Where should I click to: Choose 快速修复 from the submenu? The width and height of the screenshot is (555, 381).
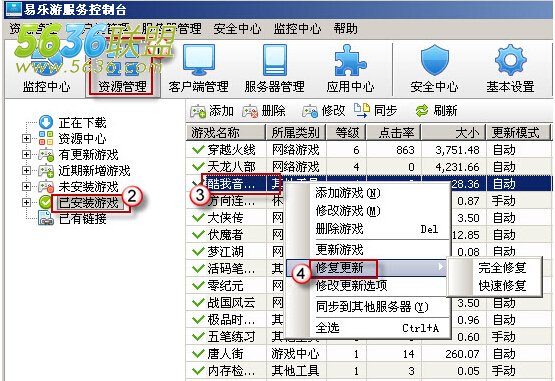502,285
